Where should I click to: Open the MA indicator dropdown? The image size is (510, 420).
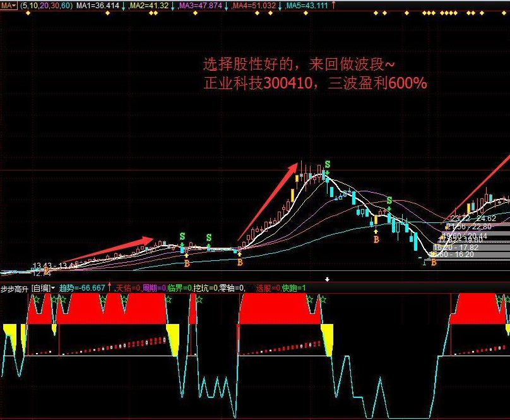pyautogui.click(x=8, y=6)
